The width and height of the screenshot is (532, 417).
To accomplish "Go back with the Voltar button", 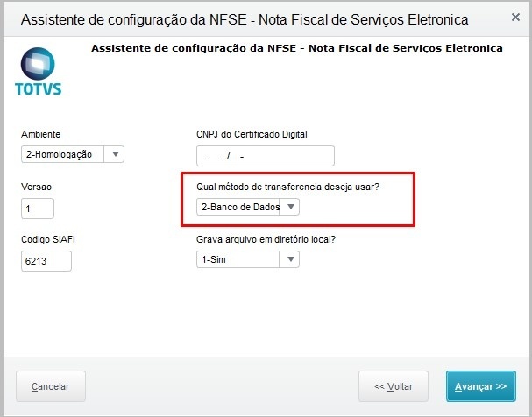I will [394, 386].
